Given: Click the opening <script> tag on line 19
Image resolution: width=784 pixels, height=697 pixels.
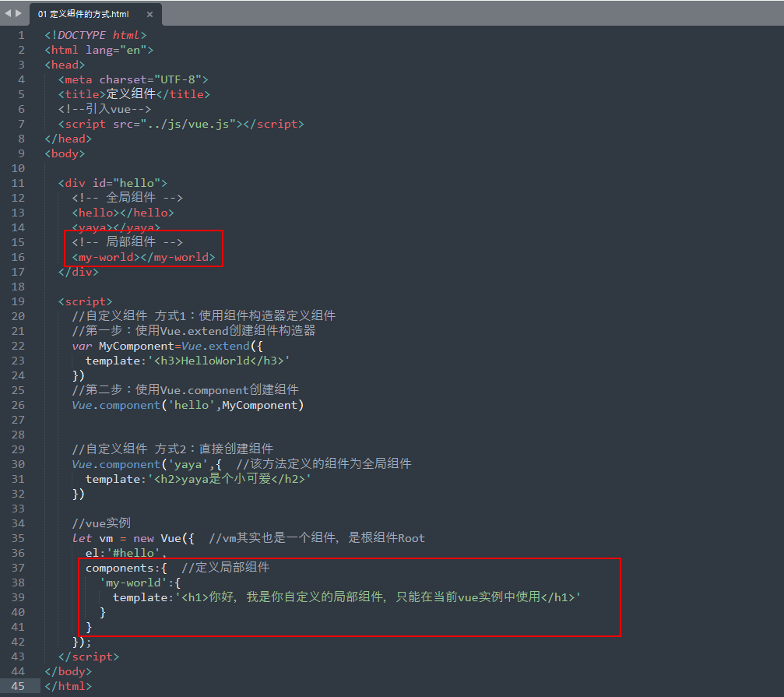Looking at the screenshot, I should point(86,301).
